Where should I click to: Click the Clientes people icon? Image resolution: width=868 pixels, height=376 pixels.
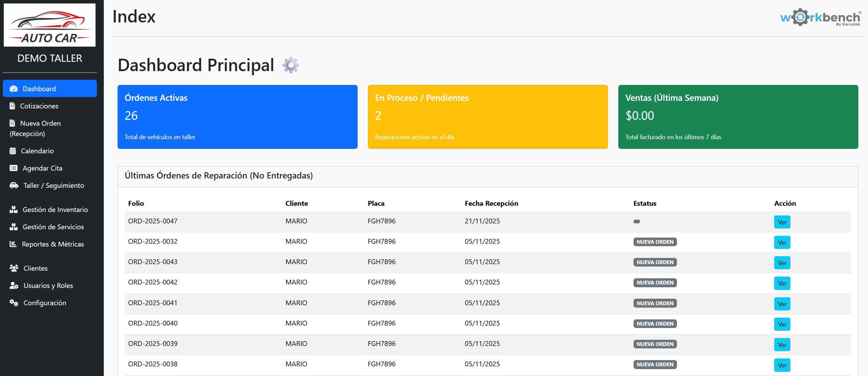point(14,268)
